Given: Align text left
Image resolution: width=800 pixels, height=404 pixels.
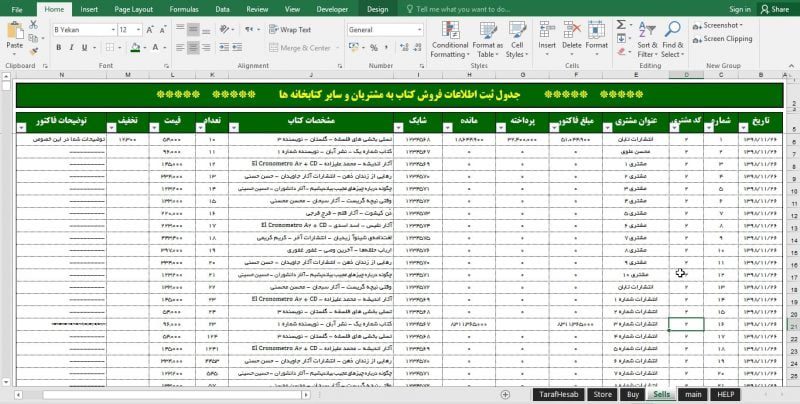Looking at the screenshot, I should [181, 47].
